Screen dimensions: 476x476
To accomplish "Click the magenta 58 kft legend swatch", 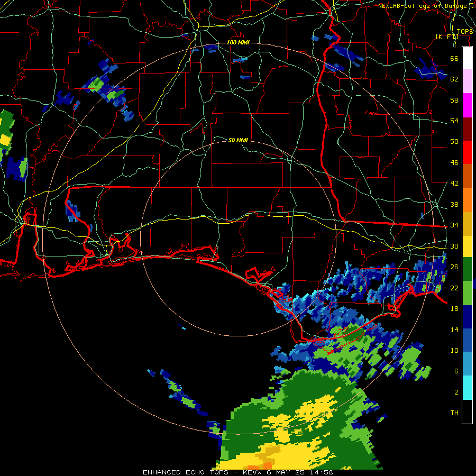I will (467, 105).
